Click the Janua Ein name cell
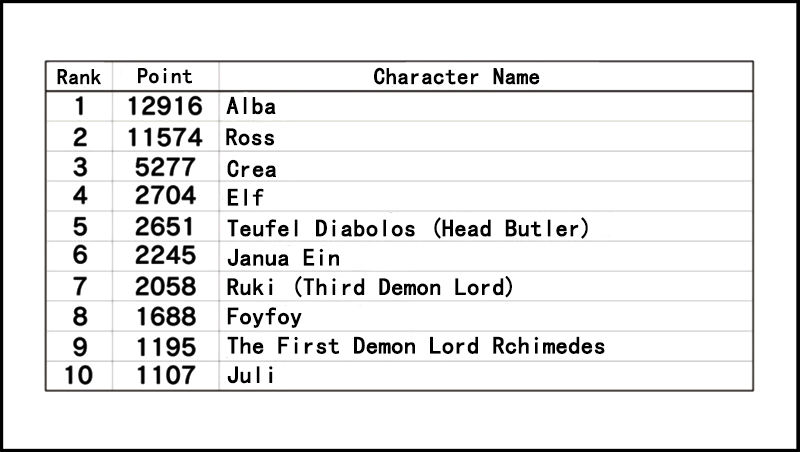The height and width of the screenshot is (452, 800). [x=283, y=258]
